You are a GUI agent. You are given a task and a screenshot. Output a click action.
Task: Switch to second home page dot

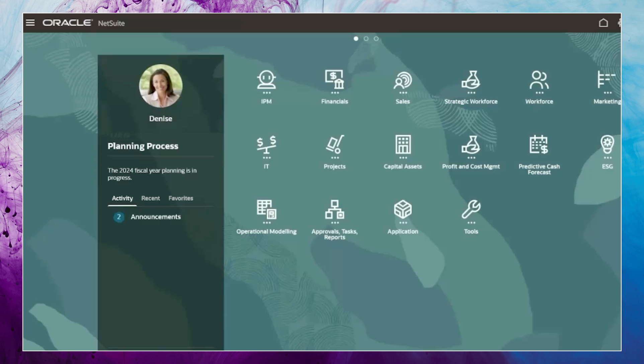point(366,39)
